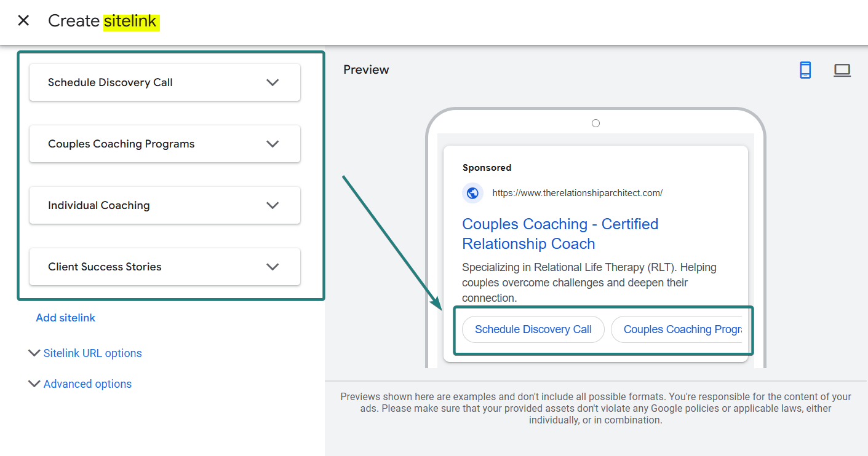Expand the Client Success Stories chevron
The width and height of the screenshot is (868, 456).
click(273, 267)
